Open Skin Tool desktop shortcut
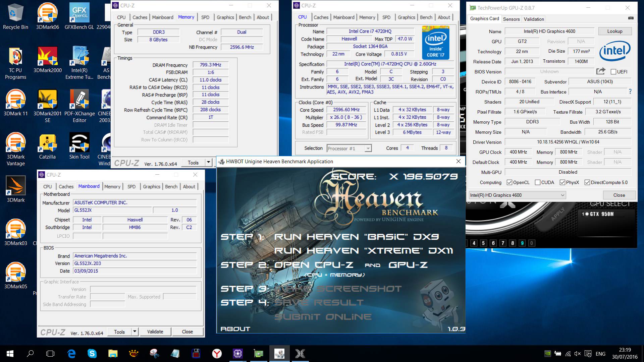This screenshot has width=644, height=362. [79, 146]
